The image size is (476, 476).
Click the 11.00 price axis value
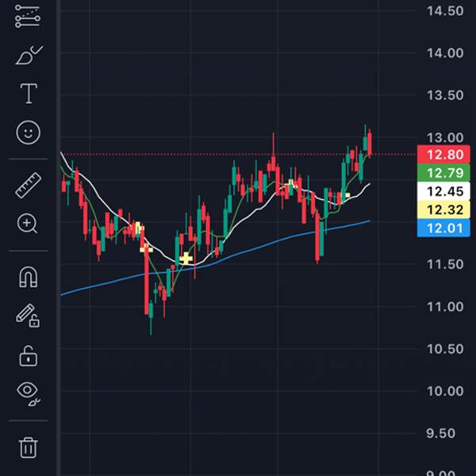click(x=445, y=306)
